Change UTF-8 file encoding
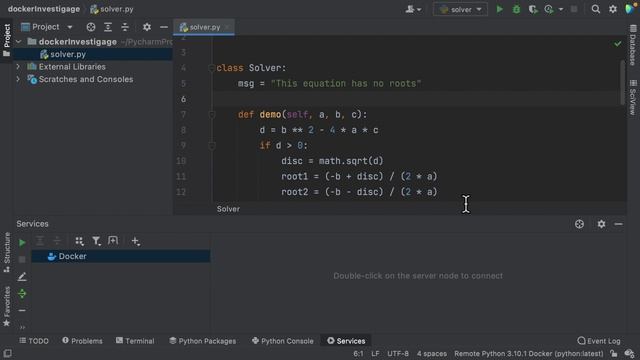640x360 pixels. 398,353
